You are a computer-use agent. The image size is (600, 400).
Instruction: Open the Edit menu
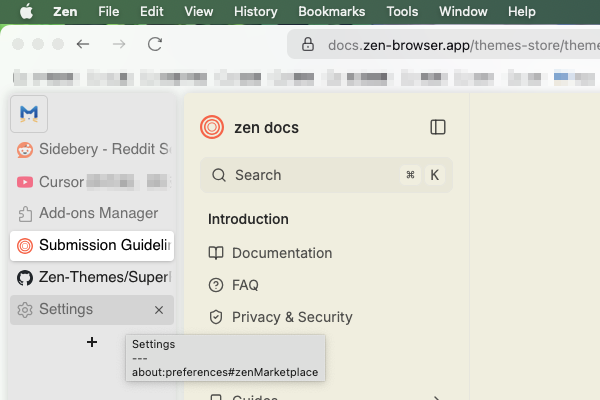(152, 11)
